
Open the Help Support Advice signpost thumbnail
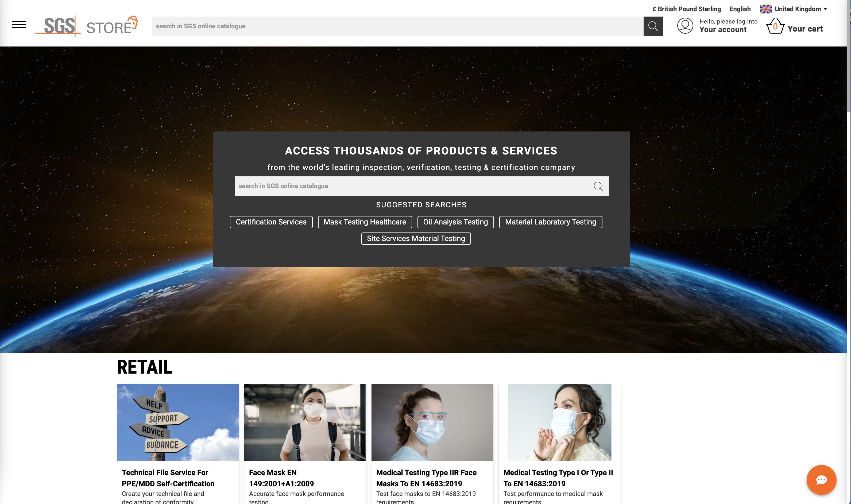178,422
